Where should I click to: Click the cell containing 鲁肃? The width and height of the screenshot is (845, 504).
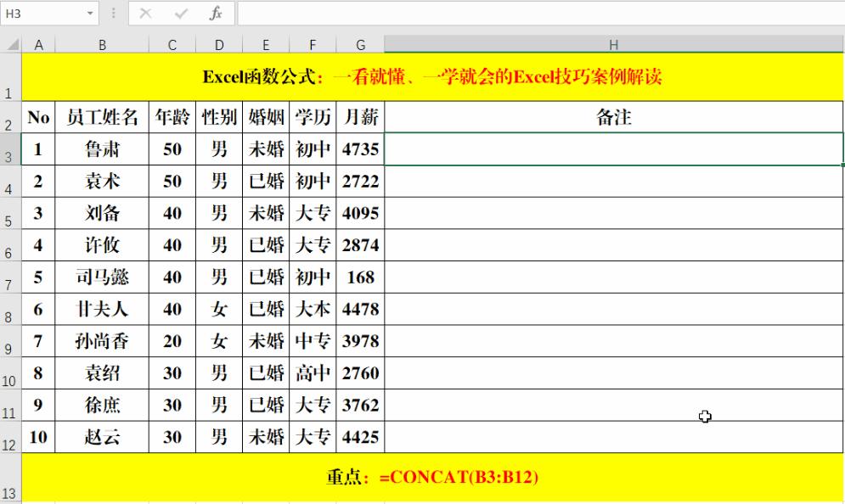[x=102, y=149]
